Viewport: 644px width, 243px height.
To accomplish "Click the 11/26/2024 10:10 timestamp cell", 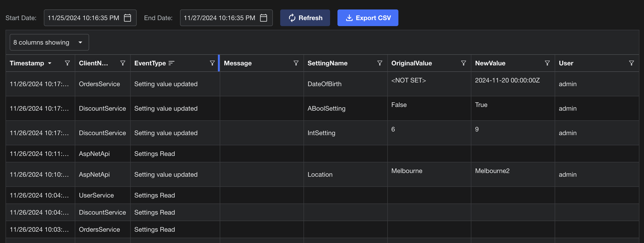I will pyautogui.click(x=40, y=174).
